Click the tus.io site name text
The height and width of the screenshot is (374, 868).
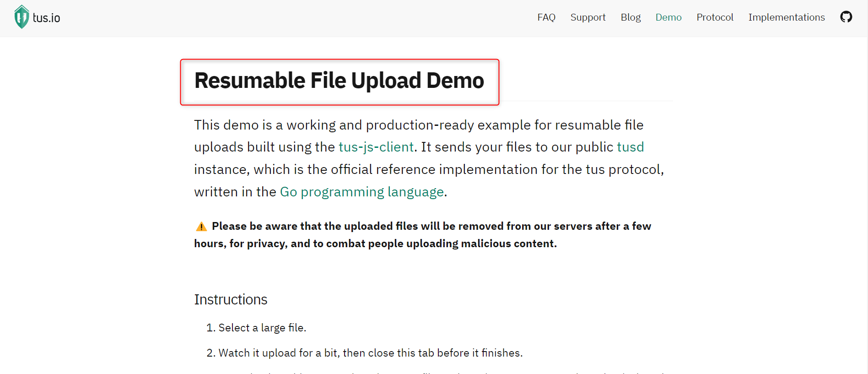click(46, 18)
